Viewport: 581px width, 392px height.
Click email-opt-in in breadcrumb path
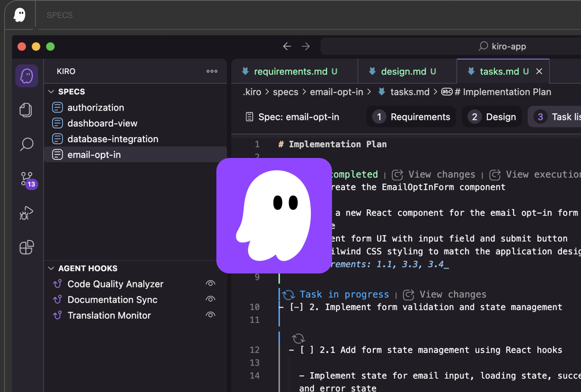pyautogui.click(x=336, y=92)
